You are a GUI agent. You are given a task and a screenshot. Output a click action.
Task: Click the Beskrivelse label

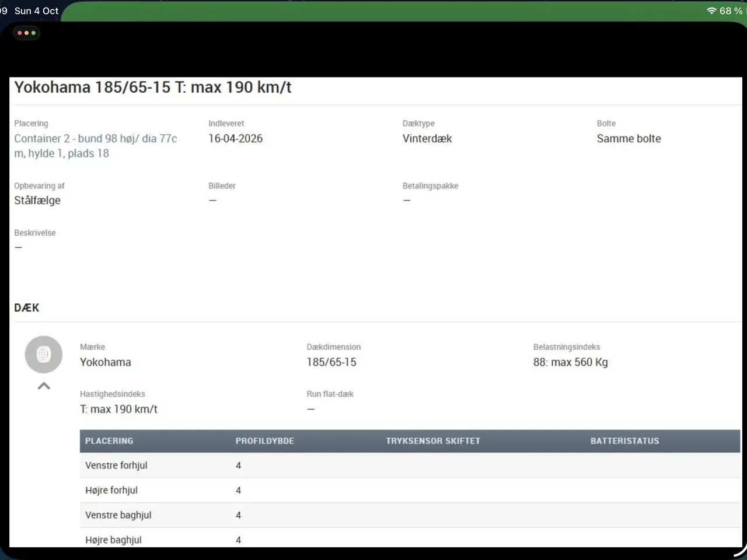coord(35,233)
